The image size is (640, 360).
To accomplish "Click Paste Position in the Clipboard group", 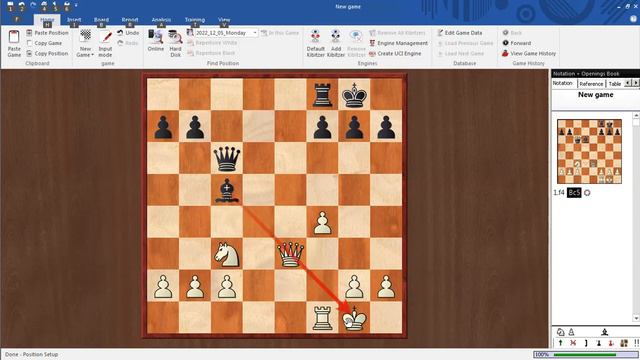I will [x=47, y=33].
